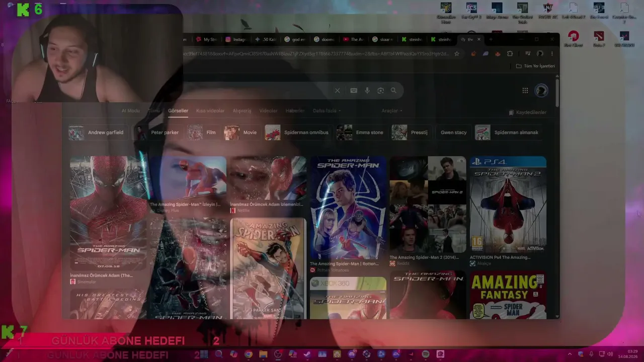Screen dimensions: 644x362
Task: Switch to The Av YouTube browser tab
Action: pos(353,39)
